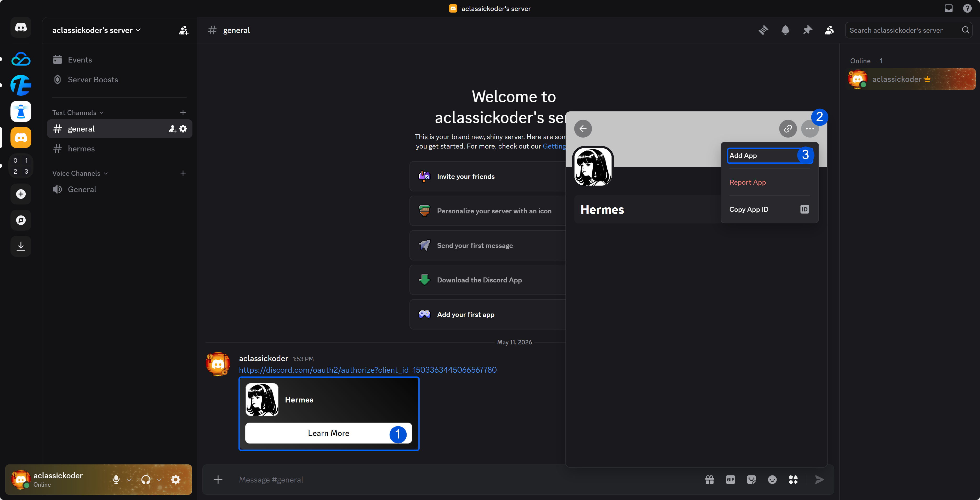Open help question mark icon
Image resolution: width=980 pixels, height=500 pixels.
[x=967, y=8]
